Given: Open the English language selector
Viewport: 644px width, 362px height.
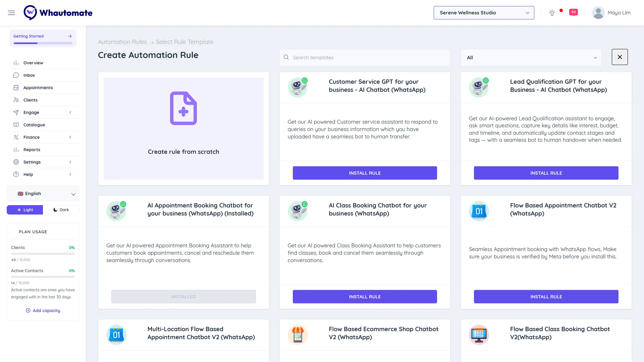Looking at the screenshot, I should pos(43,194).
